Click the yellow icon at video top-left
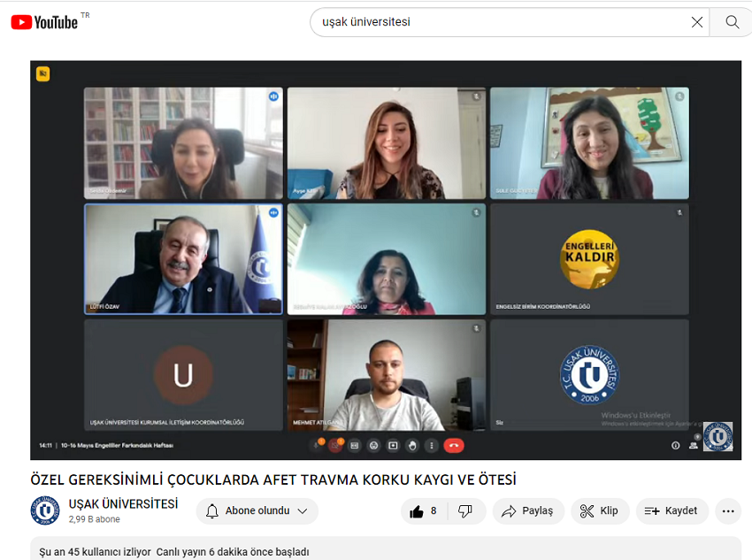The height and width of the screenshot is (560, 752). click(42, 74)
